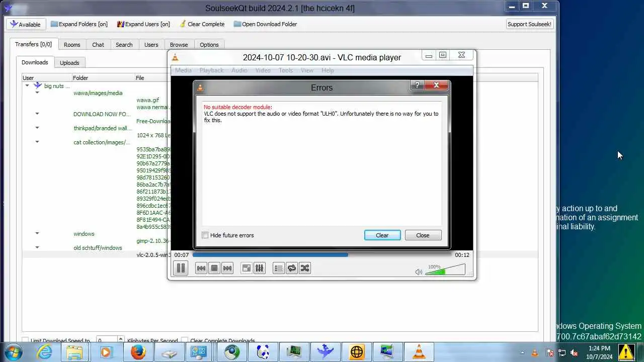This screenshot has width=644, height=362.
Task: Select the wawa.gif file row
Action: pyautogui.click(x=147, y=100)
